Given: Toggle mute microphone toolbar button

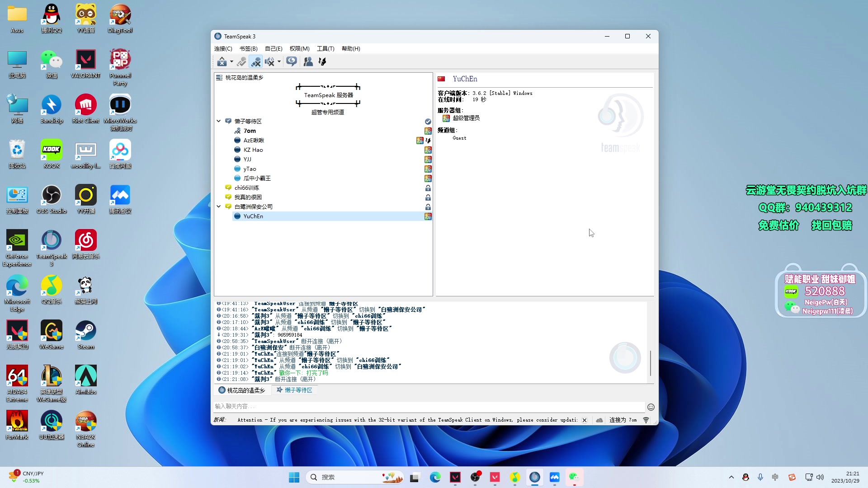Looking at the screenshot, I should (x=256, y=61).
